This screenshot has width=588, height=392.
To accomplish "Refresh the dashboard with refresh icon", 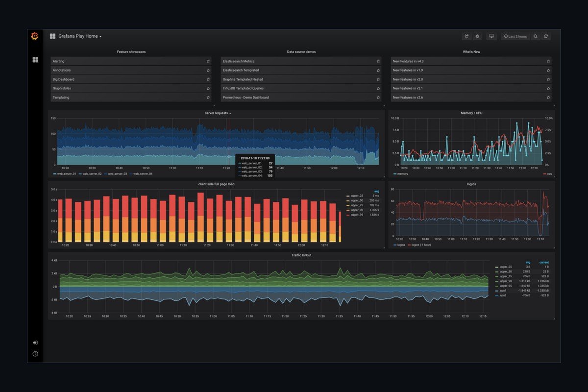I will coord(546,36).
